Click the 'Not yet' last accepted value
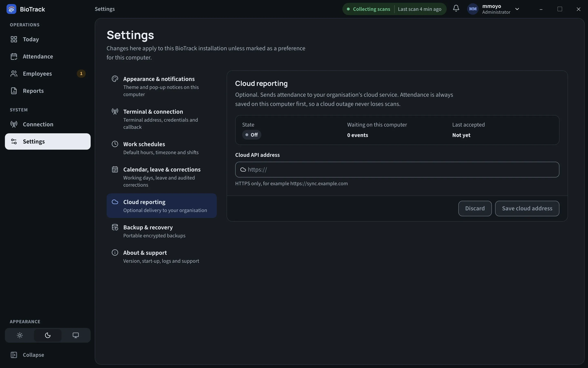588x368 pixels. pyautogui.click(x=461, y=135)
